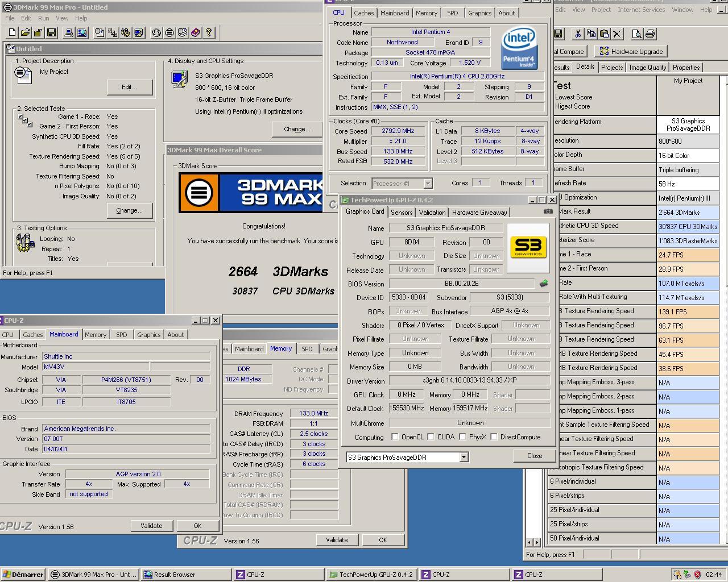Image resolution: width=728 pixels, height=582 pixels.
Task: Click the Paste clipboard icon in Result Browser
Action: click(x=604, y=34)
